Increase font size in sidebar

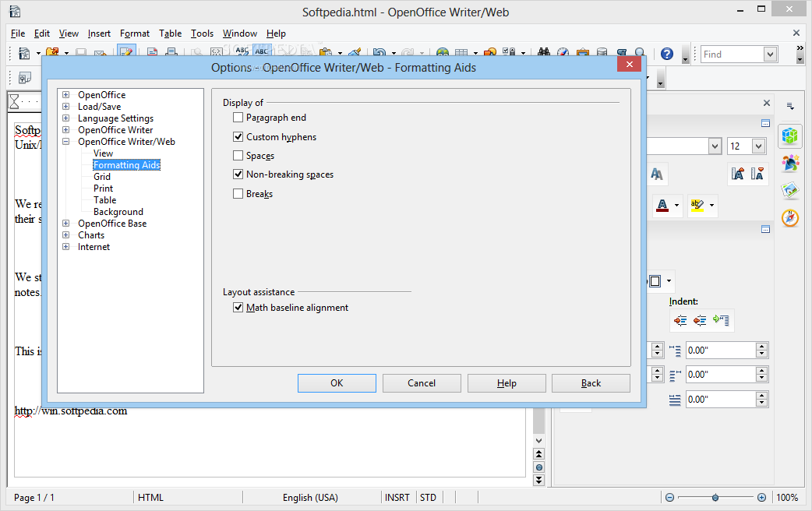(737, 174)
